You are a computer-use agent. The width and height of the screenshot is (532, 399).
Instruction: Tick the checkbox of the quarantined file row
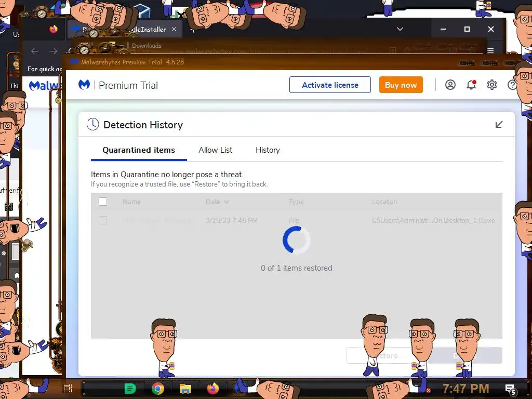click(103, 220)
